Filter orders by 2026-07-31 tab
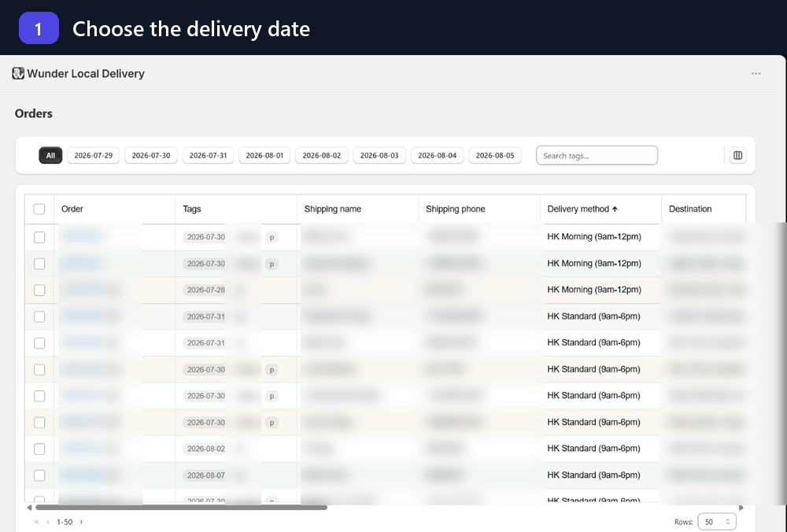Viewport: 787px width, 532px height. pos(208,156)
